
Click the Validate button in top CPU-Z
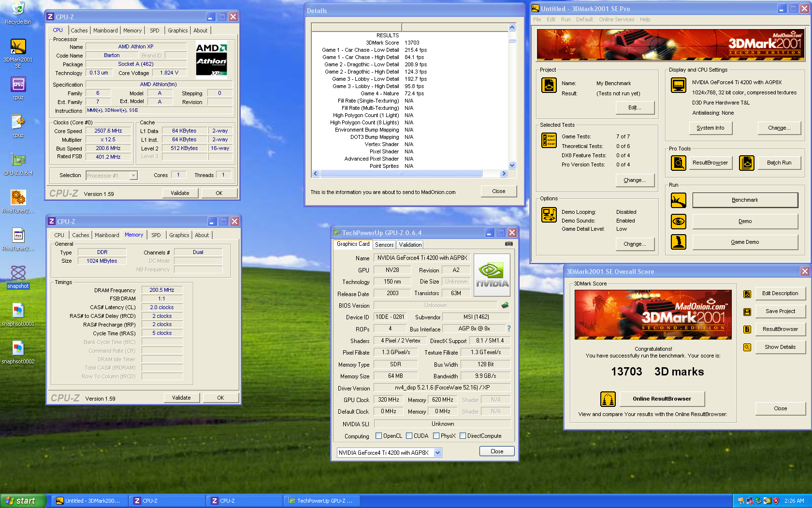(x=180, y=193)
